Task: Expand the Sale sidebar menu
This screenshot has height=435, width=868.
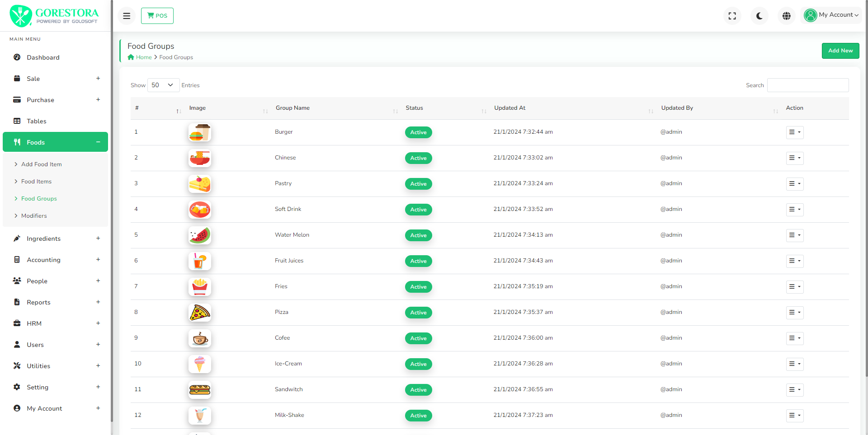Action: coord(55,79)
